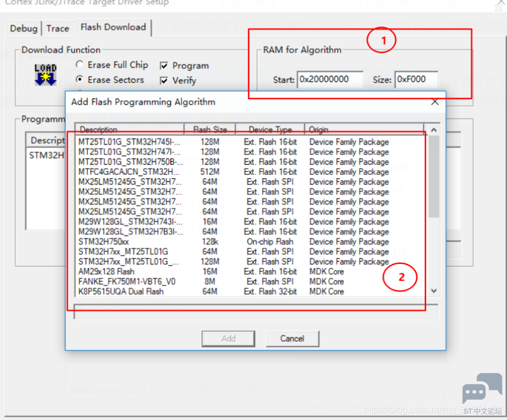507x420 pixels.
Task: Switch to the Debug tab
Action: [x=24, y=28]
